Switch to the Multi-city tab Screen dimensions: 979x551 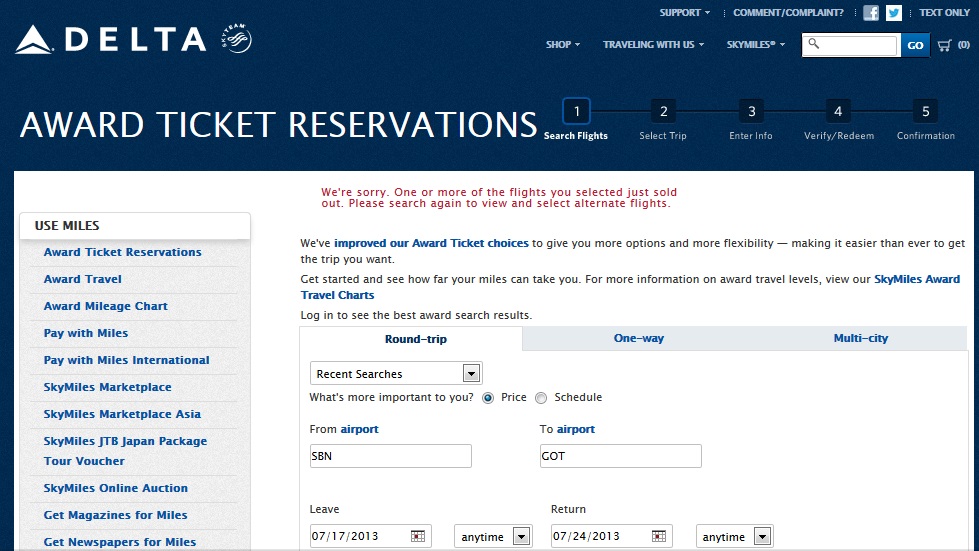click(860, 339)
